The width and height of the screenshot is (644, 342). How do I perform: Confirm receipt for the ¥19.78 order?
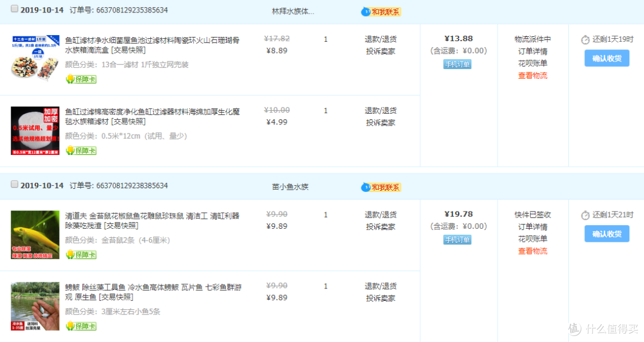pyautogui.click(x=606, y=234)
